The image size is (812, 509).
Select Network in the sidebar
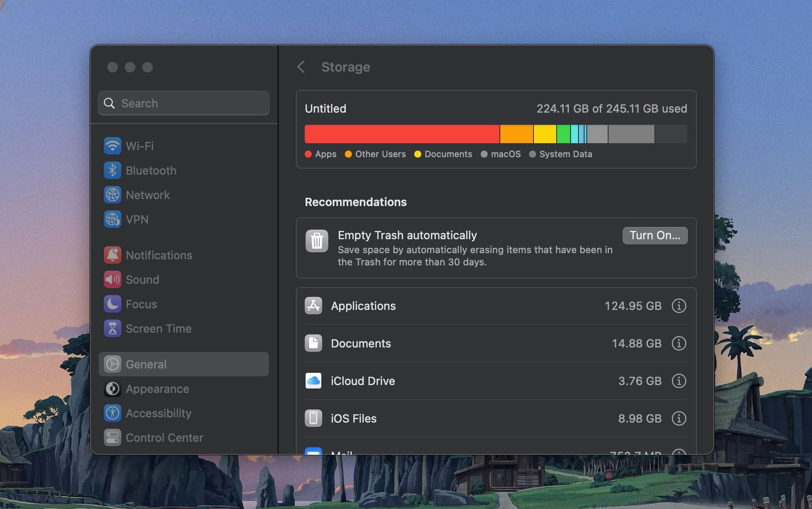pos(148,195)
